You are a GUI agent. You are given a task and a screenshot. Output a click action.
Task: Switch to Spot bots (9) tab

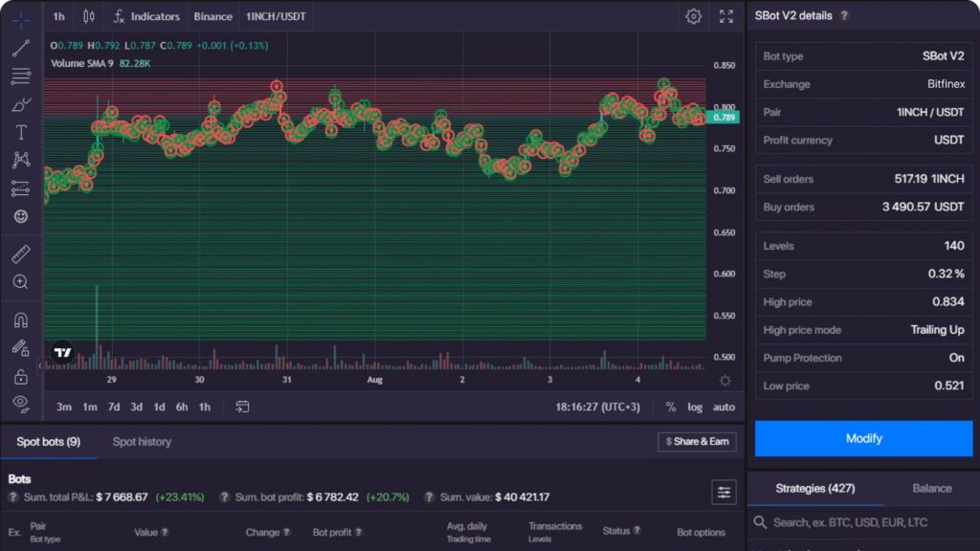(48, 442)
